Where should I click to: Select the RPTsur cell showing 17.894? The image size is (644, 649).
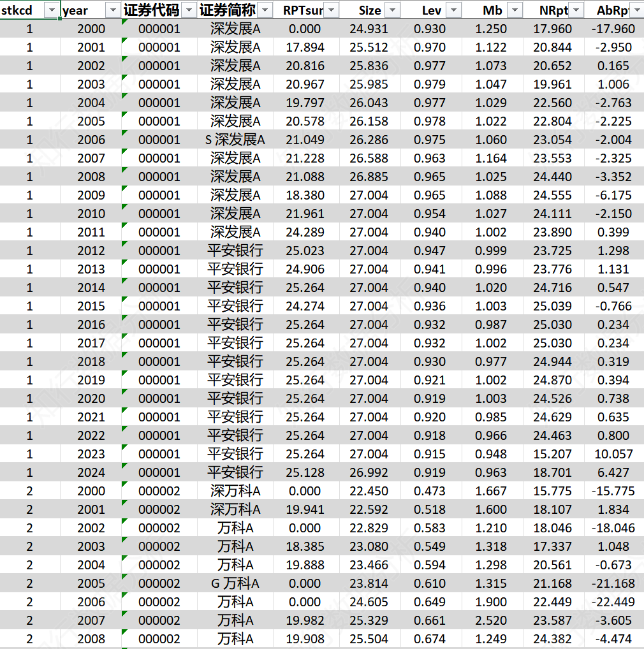[305, 47]
